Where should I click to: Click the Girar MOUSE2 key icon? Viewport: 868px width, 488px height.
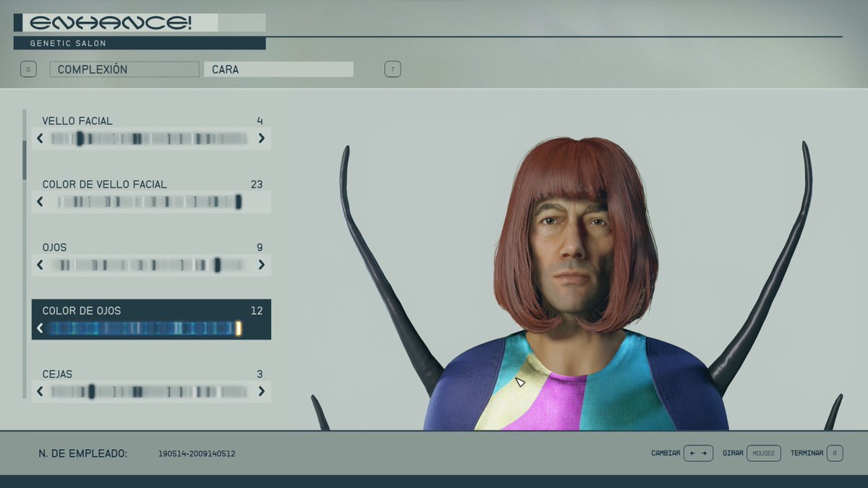pos(764,453)
